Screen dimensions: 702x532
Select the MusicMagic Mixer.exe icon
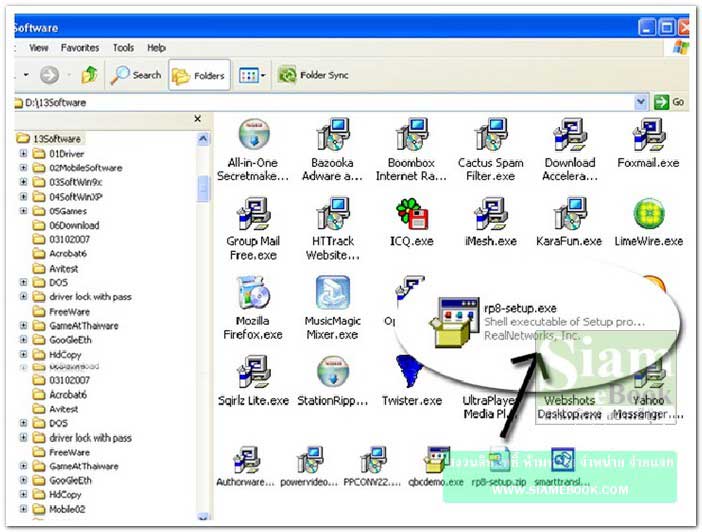[x=333, y=293]
